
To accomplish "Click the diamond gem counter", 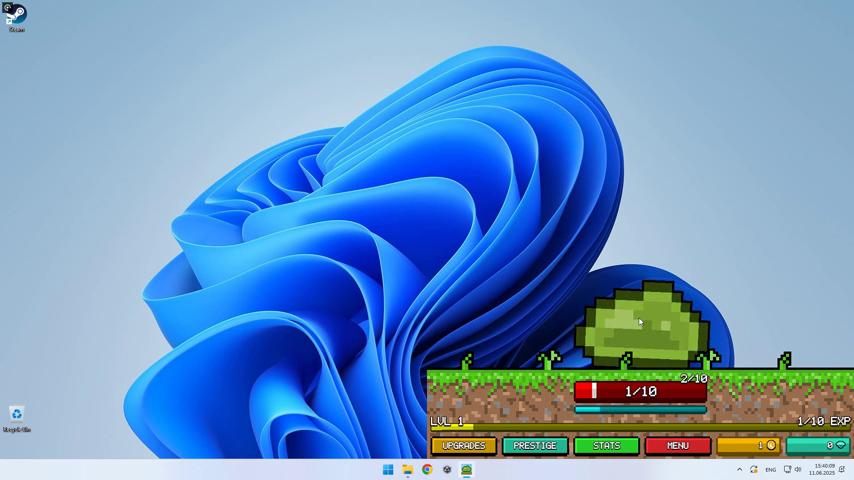I will (x=818, y=445).
